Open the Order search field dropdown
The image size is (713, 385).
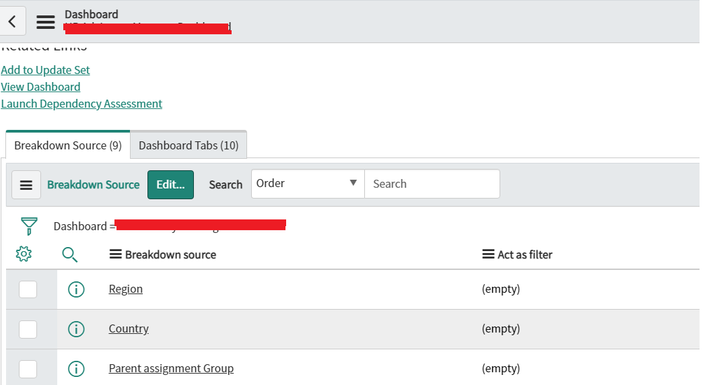click(308, 184)
